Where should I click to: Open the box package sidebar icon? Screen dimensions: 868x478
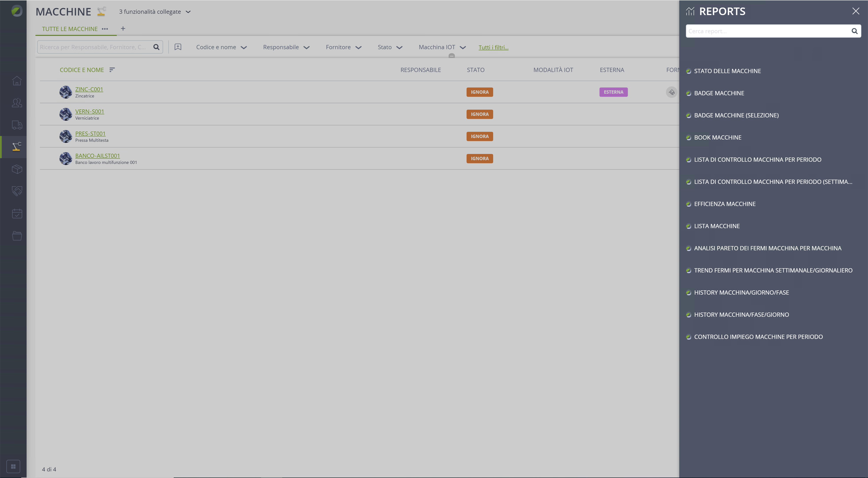[17, 169]
